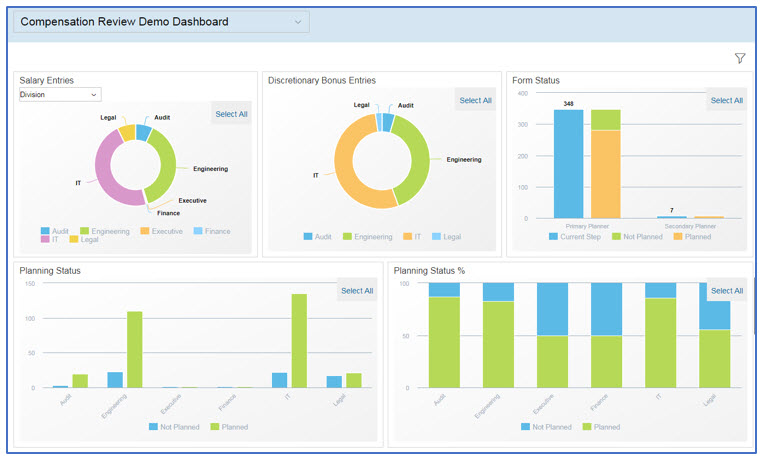Toggle Not Planned legend in Form Status
This screenshot has height=457, width=761.
tap(616, 236)
